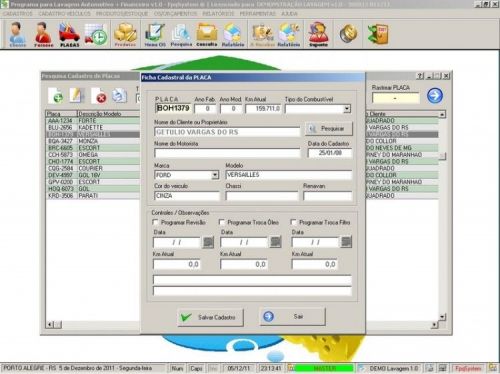This screenshot has height=374, width=500.
Task: Add new record in Pesquisa Cadastro de Placas
Action: 56,96
